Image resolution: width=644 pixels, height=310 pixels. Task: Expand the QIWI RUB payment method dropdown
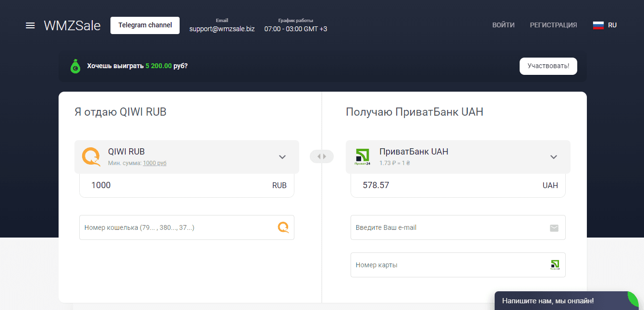point(282,156)
